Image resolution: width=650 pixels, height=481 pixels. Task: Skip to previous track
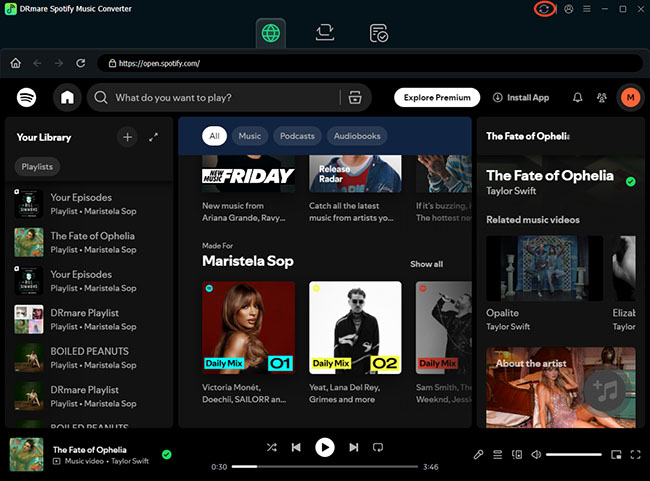[296, 447]
